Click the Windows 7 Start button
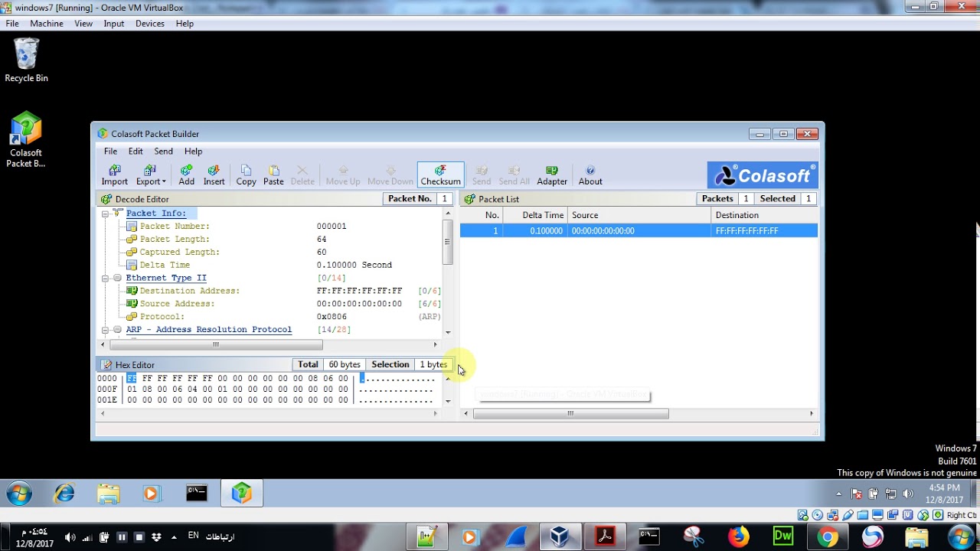 coord(19,494)
